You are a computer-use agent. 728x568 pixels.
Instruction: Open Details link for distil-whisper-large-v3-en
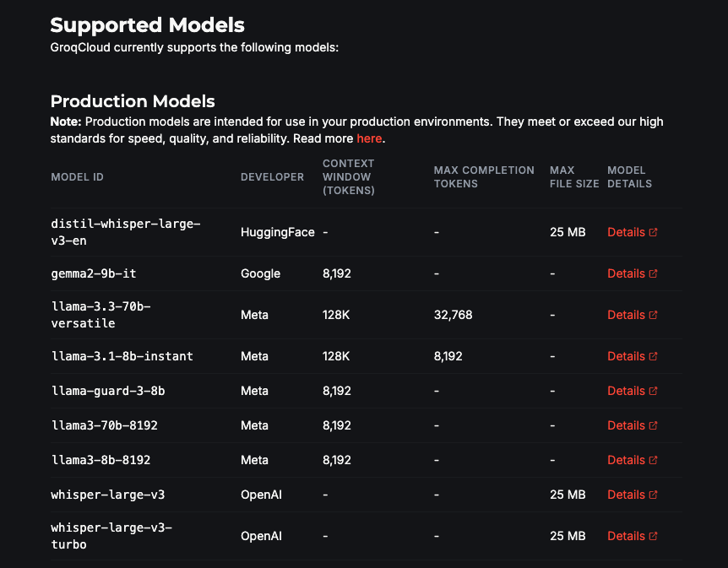tap(633, 232)
